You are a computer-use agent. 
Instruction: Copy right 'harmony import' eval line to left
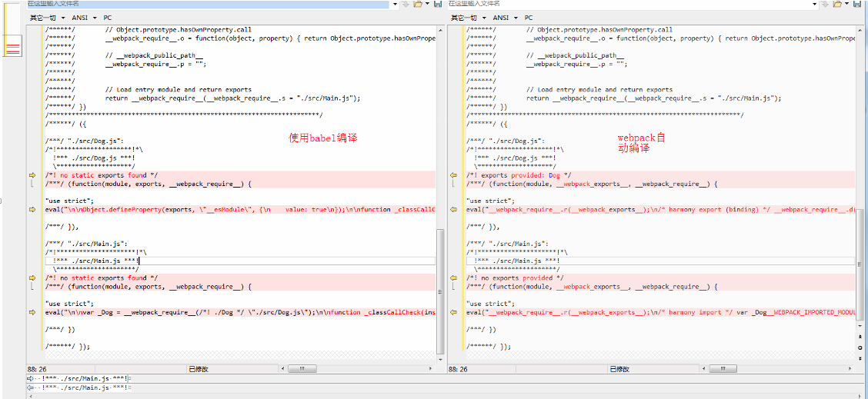coord(453,312)
